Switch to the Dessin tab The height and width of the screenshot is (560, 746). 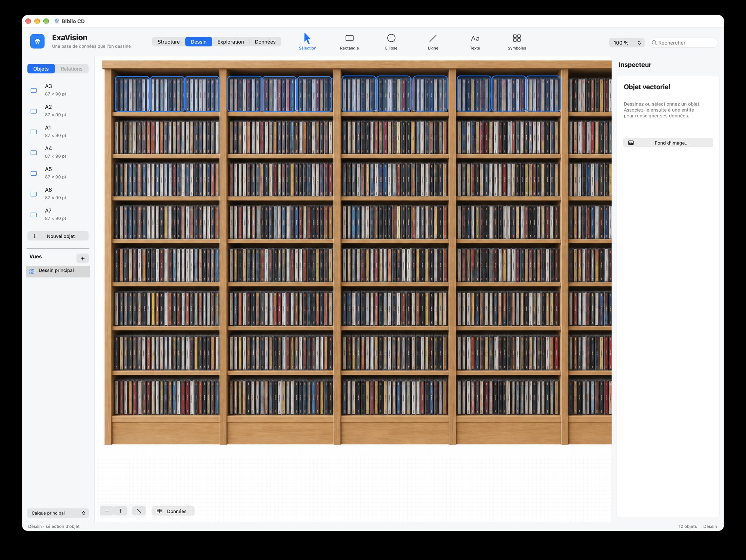tap(198, 42)
